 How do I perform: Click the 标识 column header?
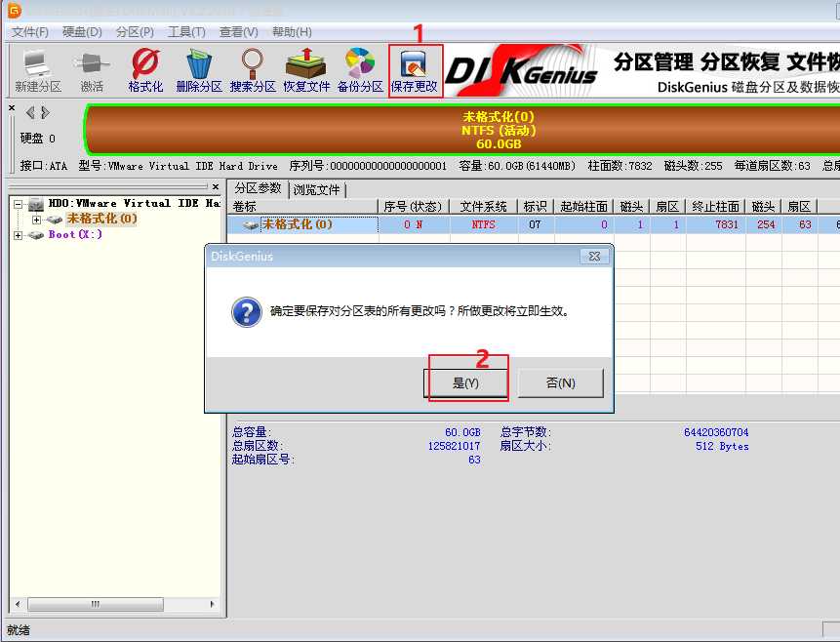pyautogui.click(x=536, y=206)
